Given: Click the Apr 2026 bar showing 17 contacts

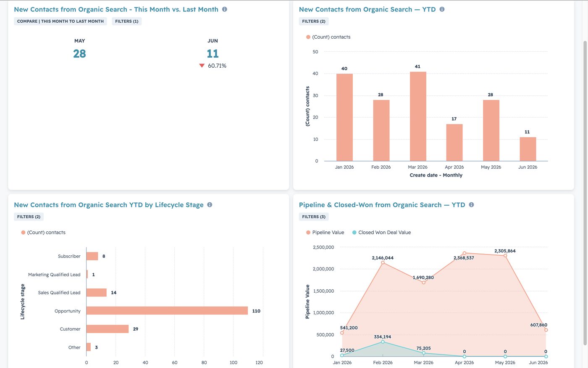Looking at the screenshot, I should 454,143.
